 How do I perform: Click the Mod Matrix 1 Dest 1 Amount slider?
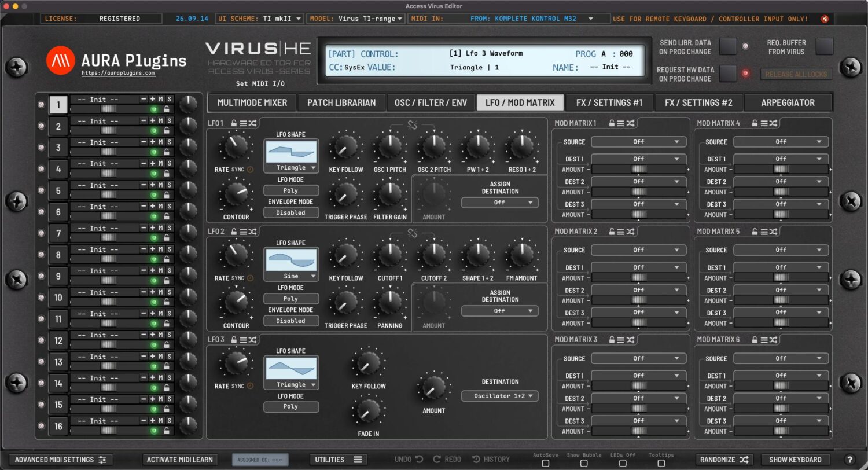click(638, 170)
